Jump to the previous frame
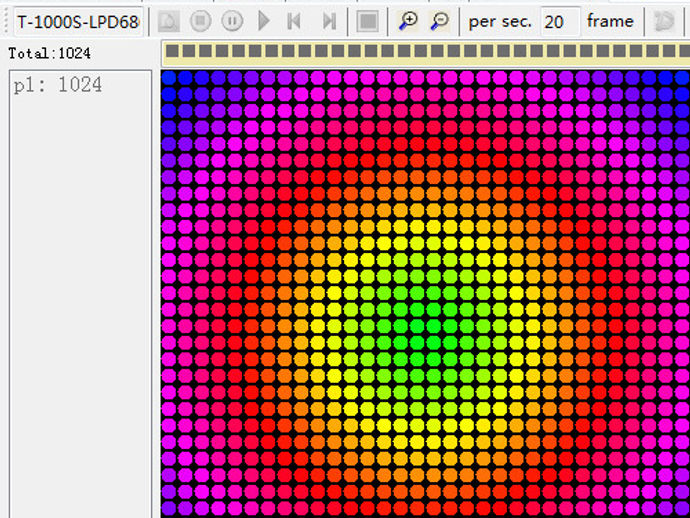 pyautogui.click(x=294, y=21)
